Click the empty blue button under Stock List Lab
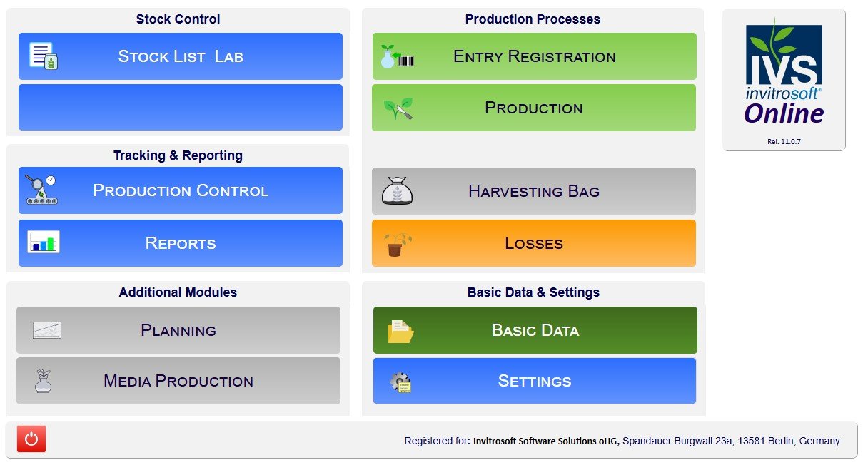Image resolution: width=868 pixels, height=465 pixels. (x=181, y=108)
